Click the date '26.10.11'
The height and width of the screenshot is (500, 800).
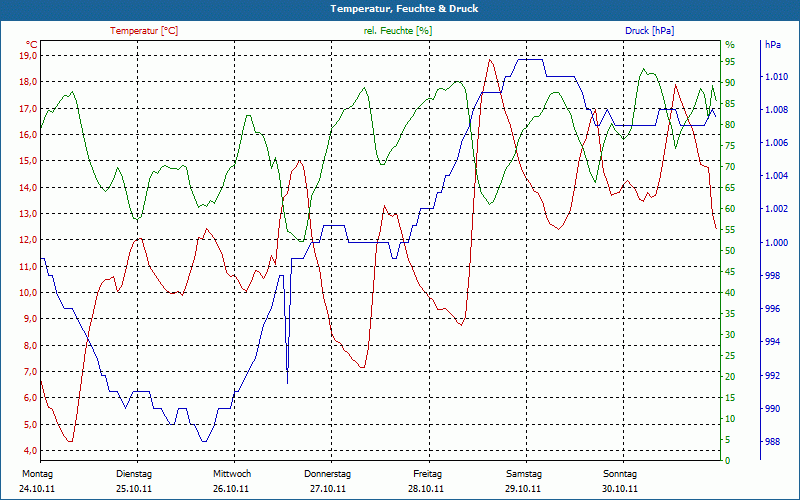(231, 489)
